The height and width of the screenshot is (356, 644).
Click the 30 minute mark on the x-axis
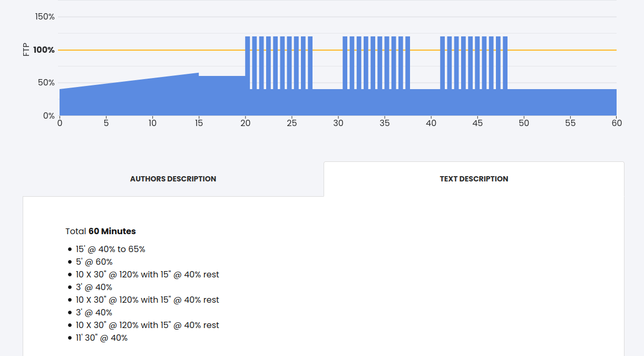click(338, 123)
